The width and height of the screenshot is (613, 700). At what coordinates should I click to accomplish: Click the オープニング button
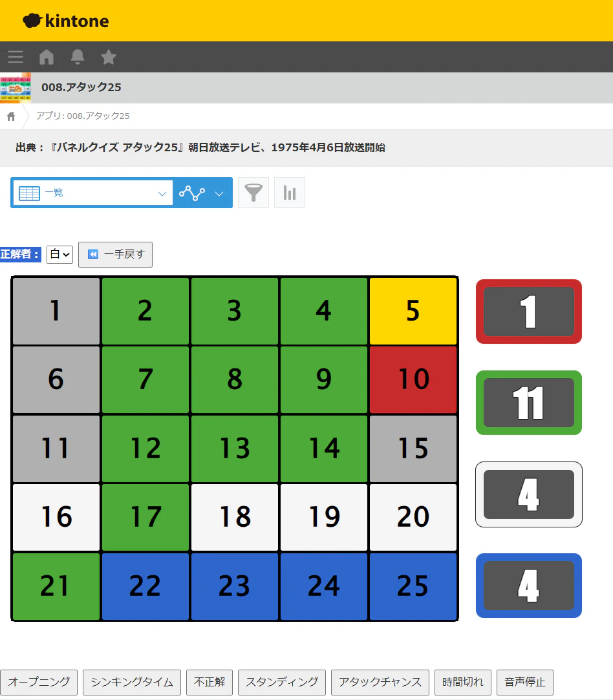[39, 682]
